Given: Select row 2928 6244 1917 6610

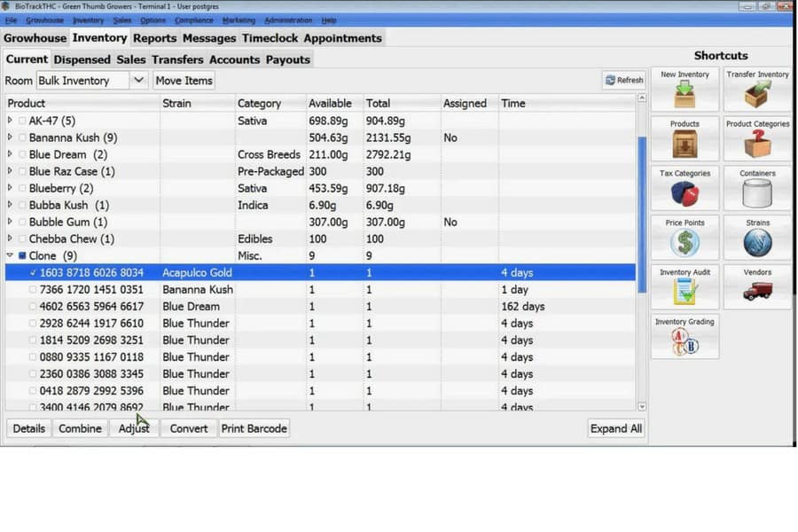Looking at the screenshot, I should [321, 324].
